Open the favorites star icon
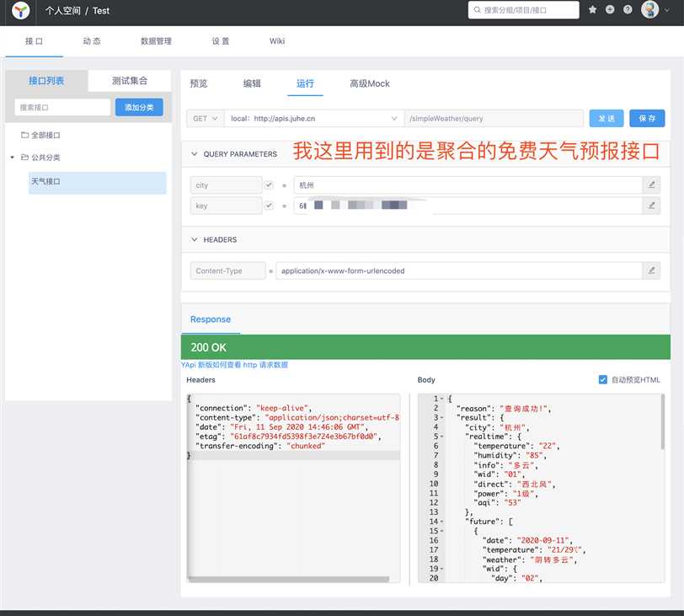The height and width of the screenshot is (616, 684). pos(592,9)
